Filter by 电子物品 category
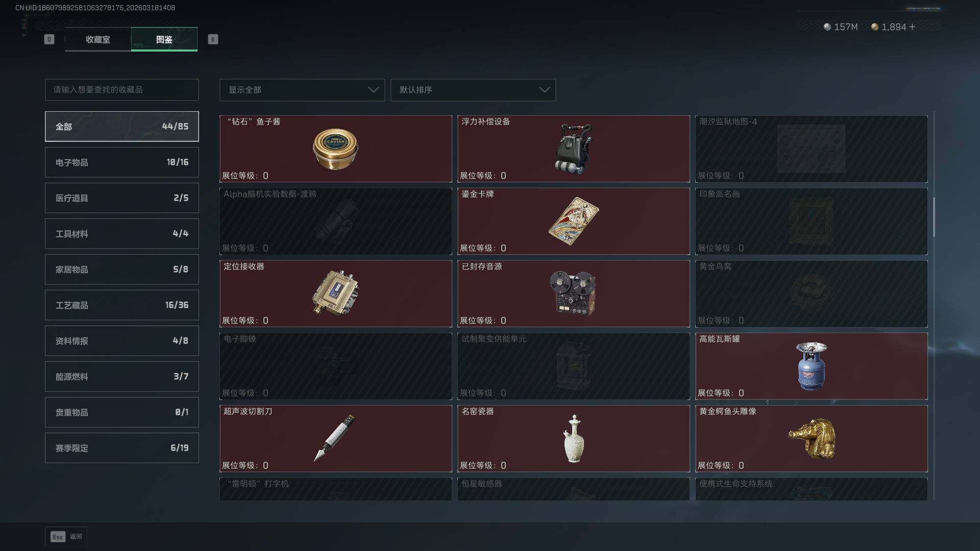The width and height of the screenshot is (980, 551). point(122,162)
